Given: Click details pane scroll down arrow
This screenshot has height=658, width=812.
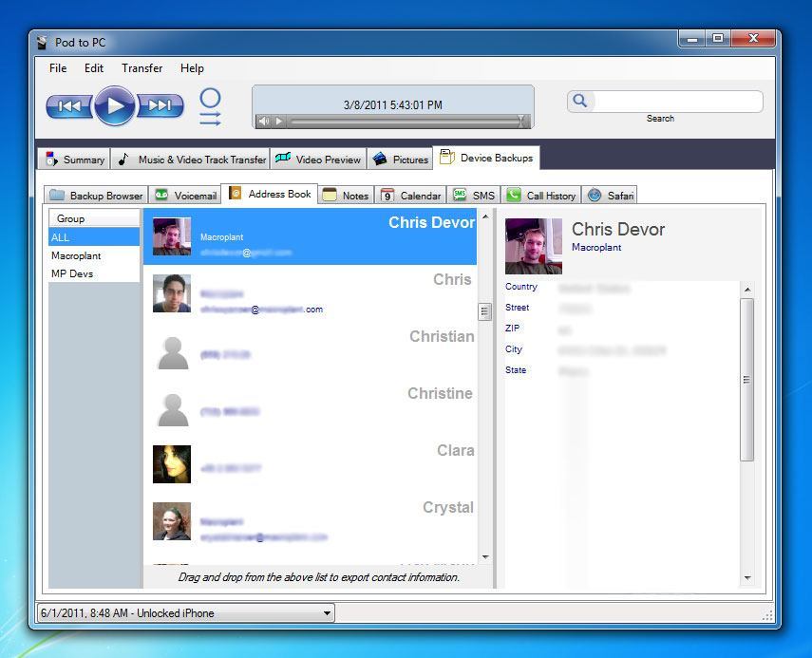Looking at the screenshot, I should point(746,577).
